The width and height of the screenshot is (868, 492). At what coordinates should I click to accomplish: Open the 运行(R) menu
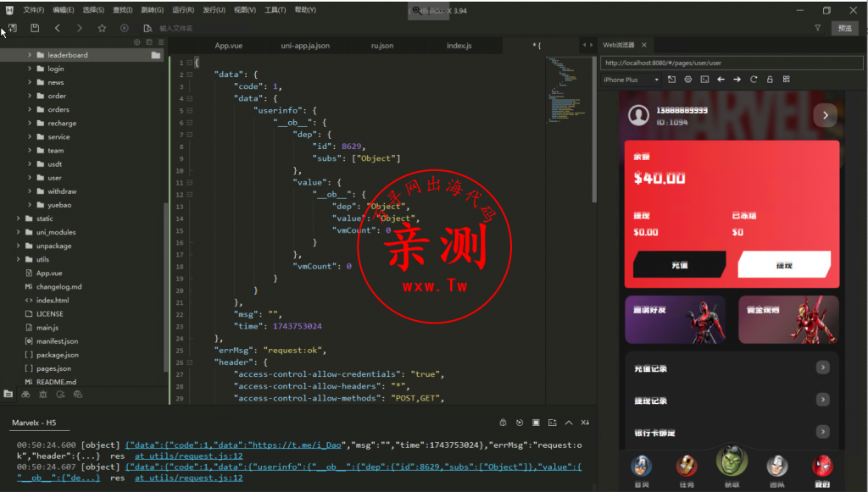tap(182, 10)
